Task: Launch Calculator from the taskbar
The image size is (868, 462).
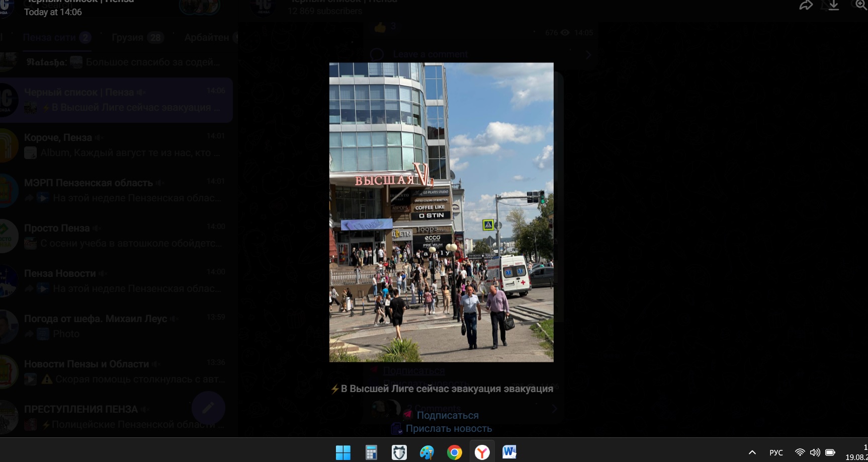Action: (371, 452)
